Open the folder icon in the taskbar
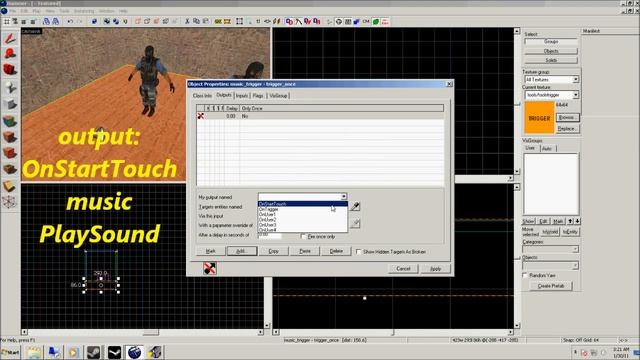The height and width of the screenshot is (360, 640). pyautogui.click(x=34, y=352)
